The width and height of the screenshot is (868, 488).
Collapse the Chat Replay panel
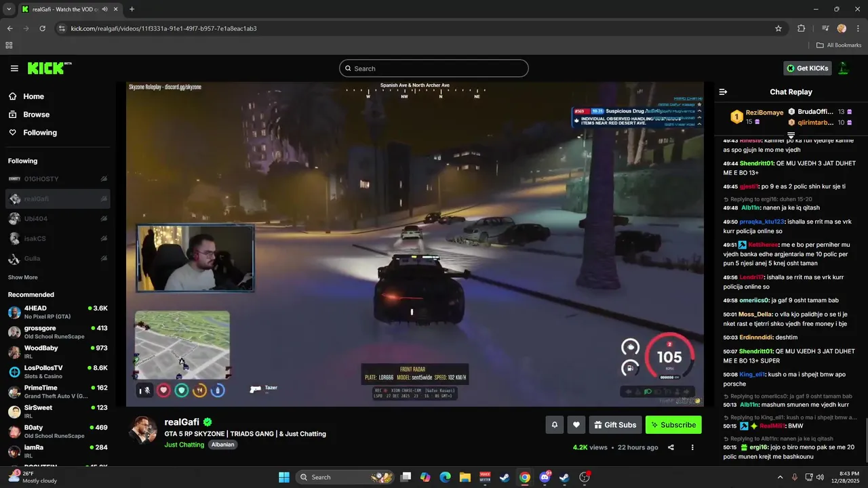pos(723,92)
